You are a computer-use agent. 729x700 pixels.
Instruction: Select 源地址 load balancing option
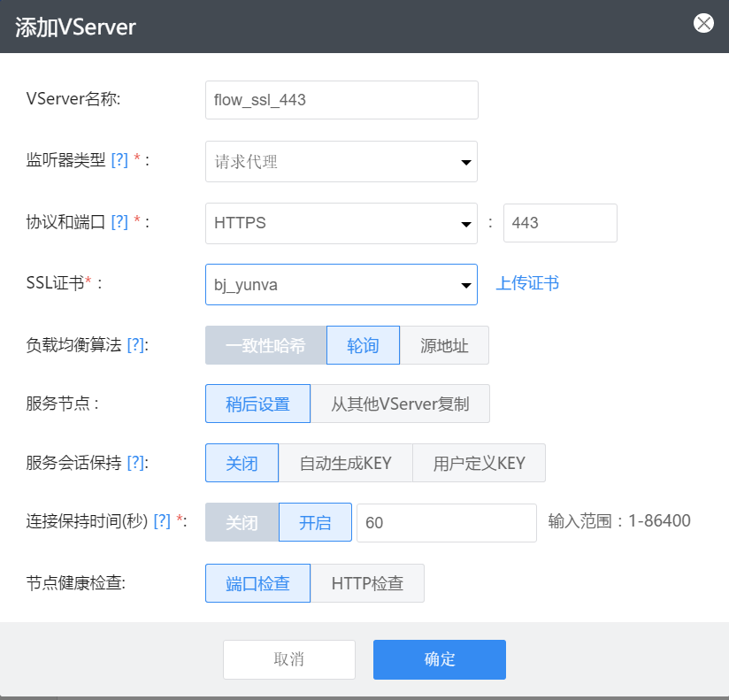point(444,345)
